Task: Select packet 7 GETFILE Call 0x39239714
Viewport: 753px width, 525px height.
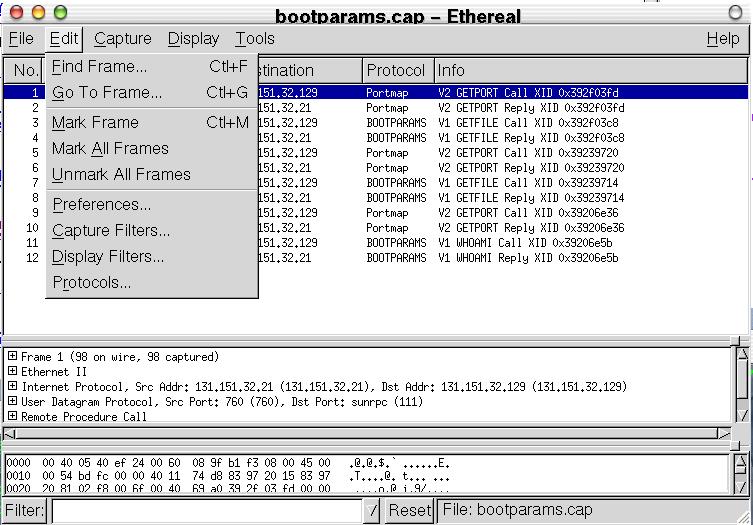Action: tap(376, 183)
